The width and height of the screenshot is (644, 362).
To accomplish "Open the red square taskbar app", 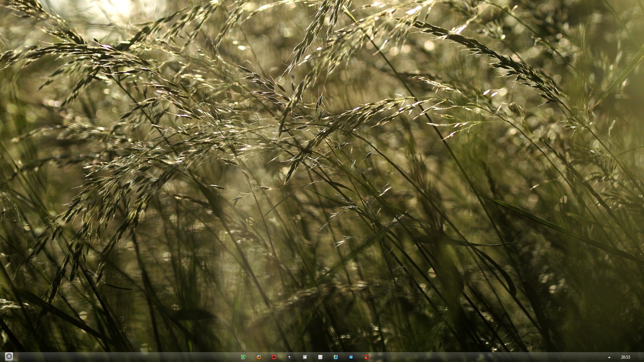I will pos(274,357).
